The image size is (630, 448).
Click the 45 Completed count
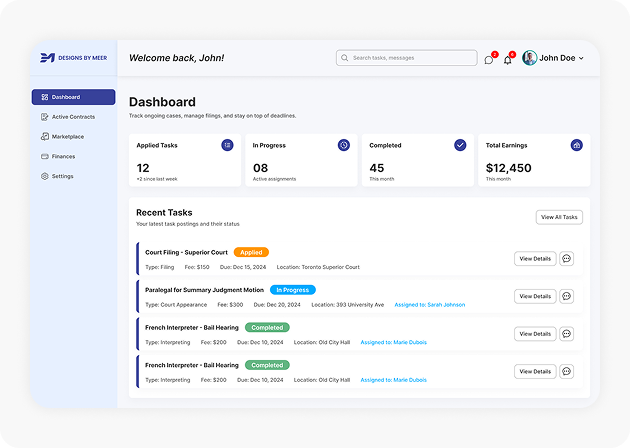coord(377,168)
